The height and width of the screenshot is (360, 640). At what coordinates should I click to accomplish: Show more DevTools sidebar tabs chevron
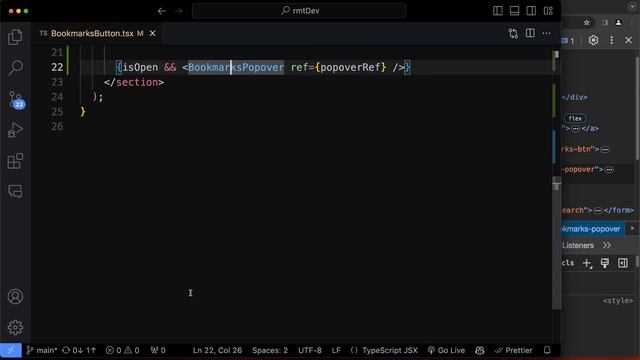tap(607, 245)
